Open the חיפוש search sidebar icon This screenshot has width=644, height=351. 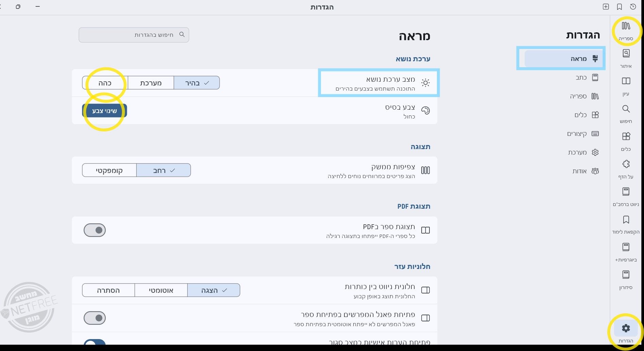tap(626, 114)
